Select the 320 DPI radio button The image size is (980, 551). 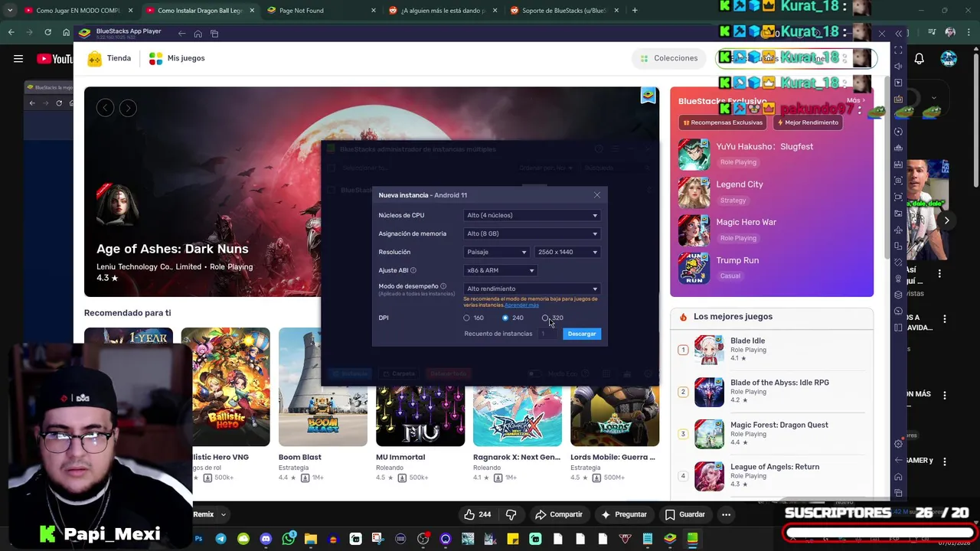coord(545,318)
